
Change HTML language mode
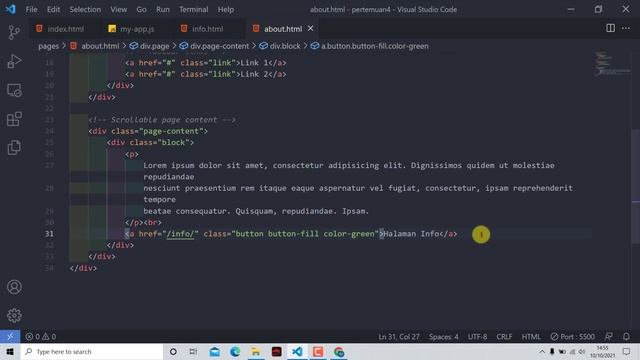click(x=531, y=336)
